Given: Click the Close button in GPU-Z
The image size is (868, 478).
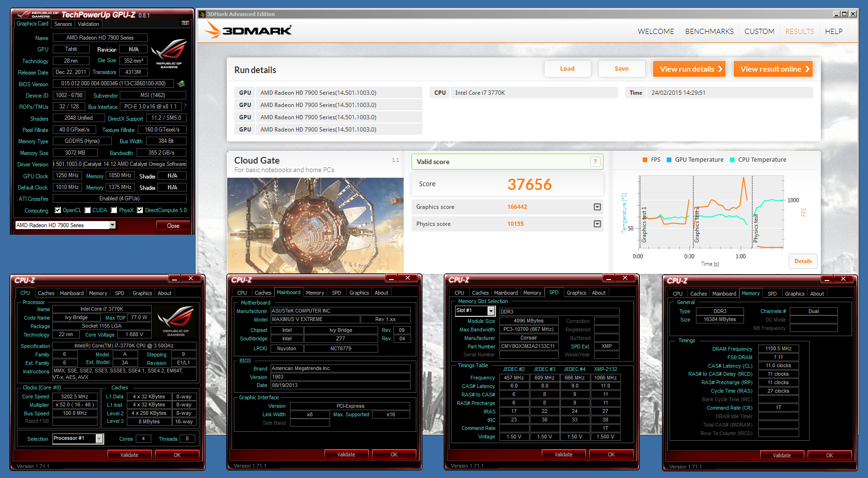Looking at the screenshot, I should 173,226.
